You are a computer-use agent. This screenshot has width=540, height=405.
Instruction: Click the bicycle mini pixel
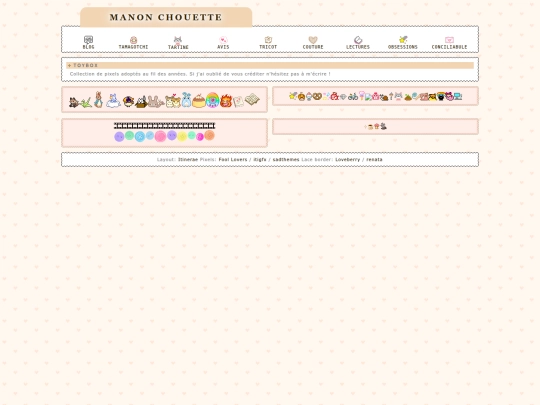coord(353,97)
